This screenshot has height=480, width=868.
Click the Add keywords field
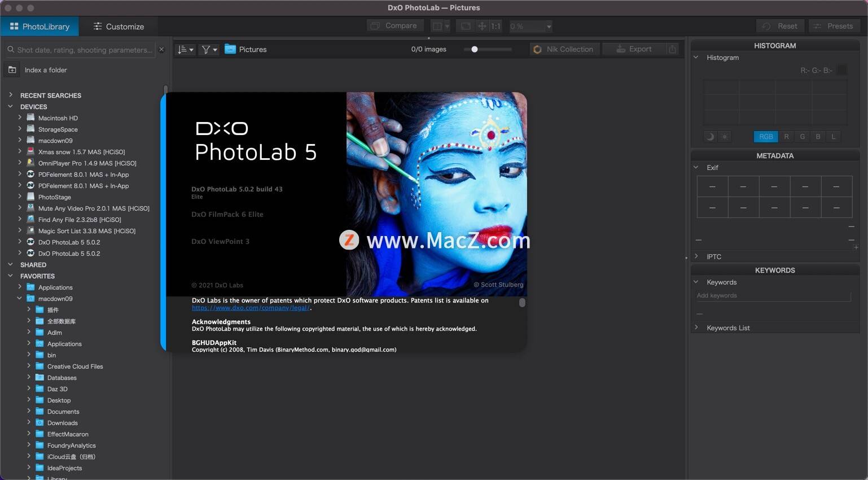click(773, 295)
